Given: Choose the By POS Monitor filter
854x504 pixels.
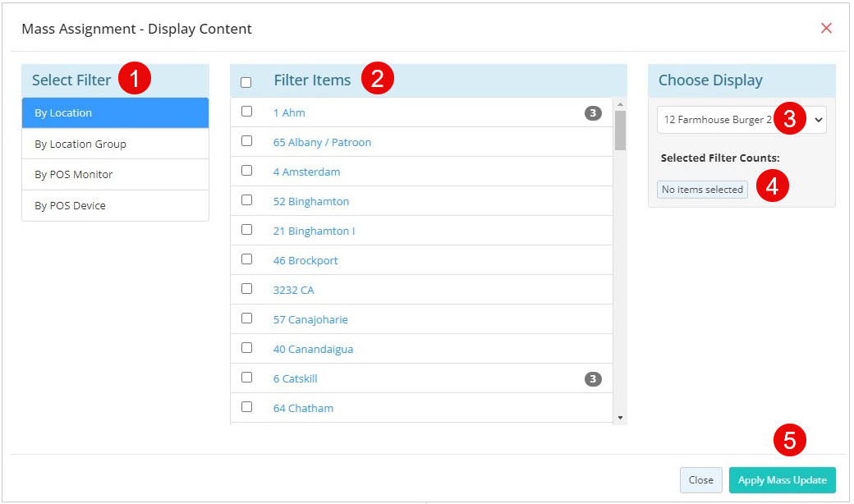Looking at the screenshot, I should pyautogui.click(x=115, y=174).
